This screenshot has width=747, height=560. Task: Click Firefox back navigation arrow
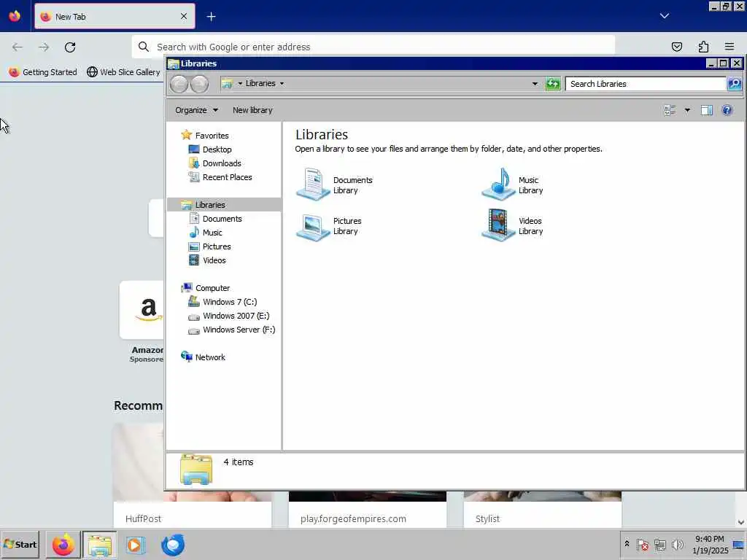(18, 47)
